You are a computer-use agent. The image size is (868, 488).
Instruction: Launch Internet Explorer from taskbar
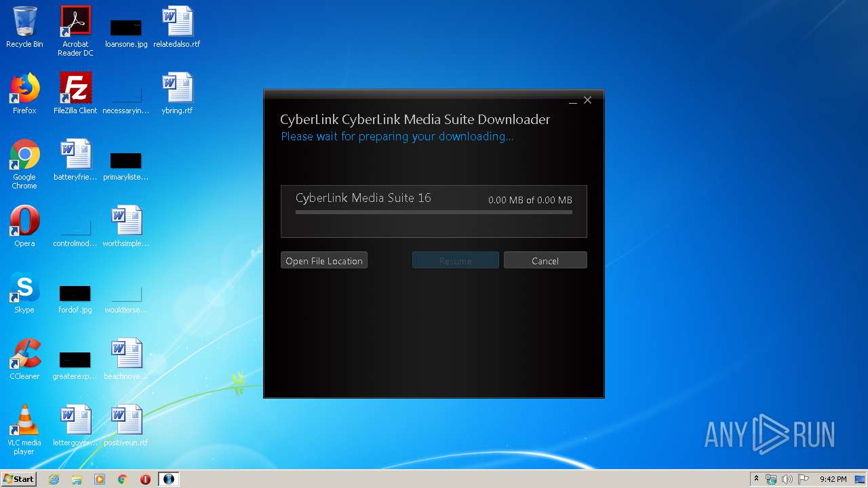pyautogui.click(x=54, y=479)
